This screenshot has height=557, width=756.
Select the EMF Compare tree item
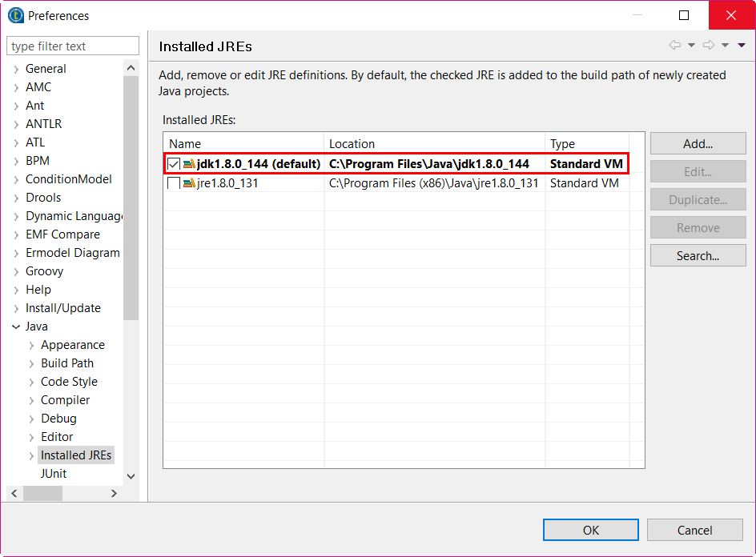pos(62,234)
